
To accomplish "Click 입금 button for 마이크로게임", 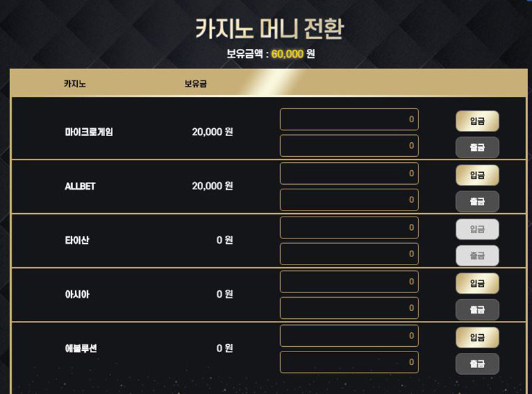I will tap(477, 121).
